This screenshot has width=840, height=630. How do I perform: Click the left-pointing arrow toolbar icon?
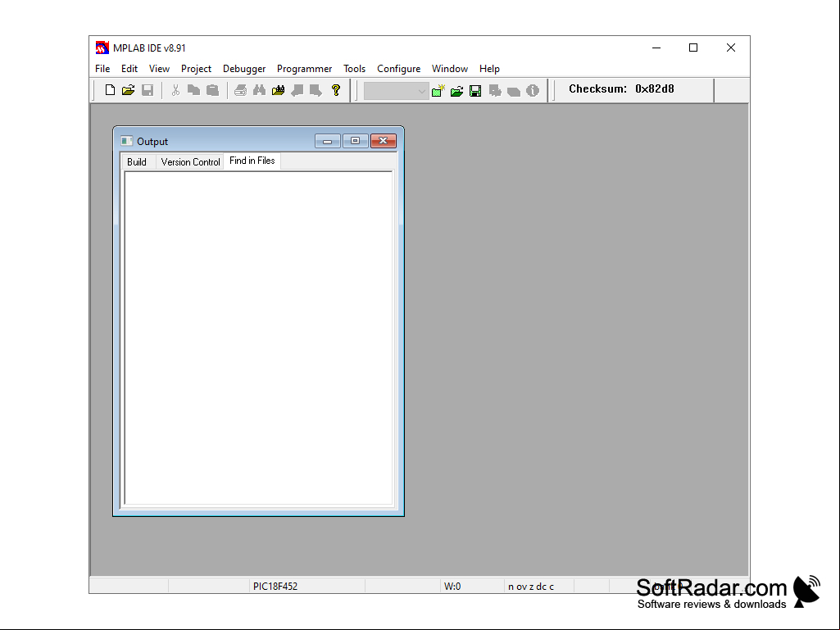click(x=297, y=90)
